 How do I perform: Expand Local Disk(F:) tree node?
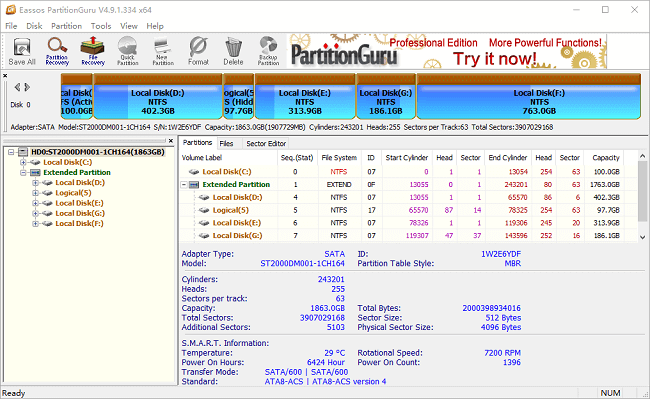35,224
